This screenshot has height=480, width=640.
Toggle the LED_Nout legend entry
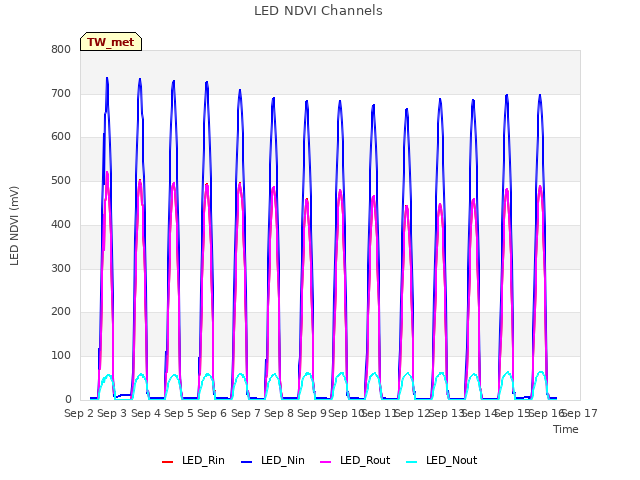click(x=442, y=461)
